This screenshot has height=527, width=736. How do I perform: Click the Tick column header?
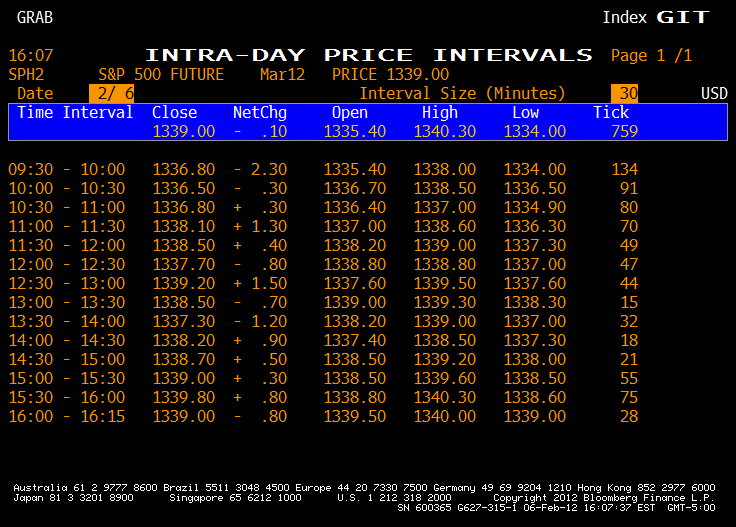tap(611, 112)
